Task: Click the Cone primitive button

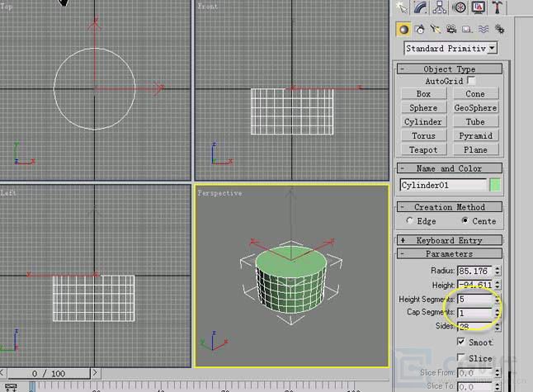Action: pyautogui.click(x=475, y=93)
